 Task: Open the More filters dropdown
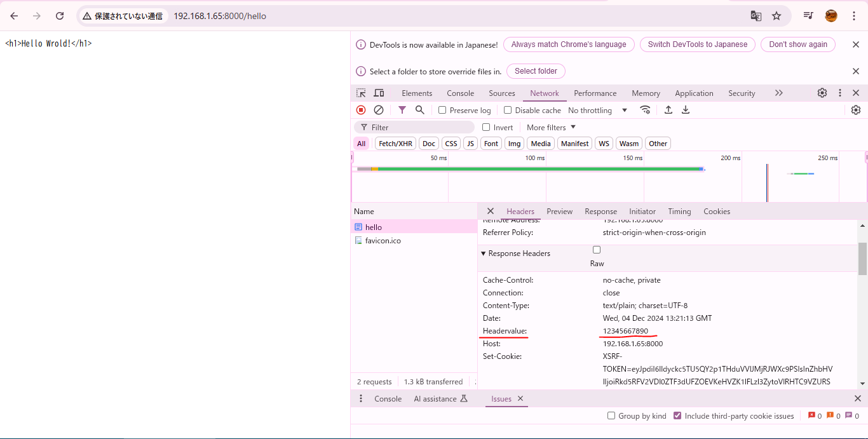pyautogui.click(x=551, y=127)
